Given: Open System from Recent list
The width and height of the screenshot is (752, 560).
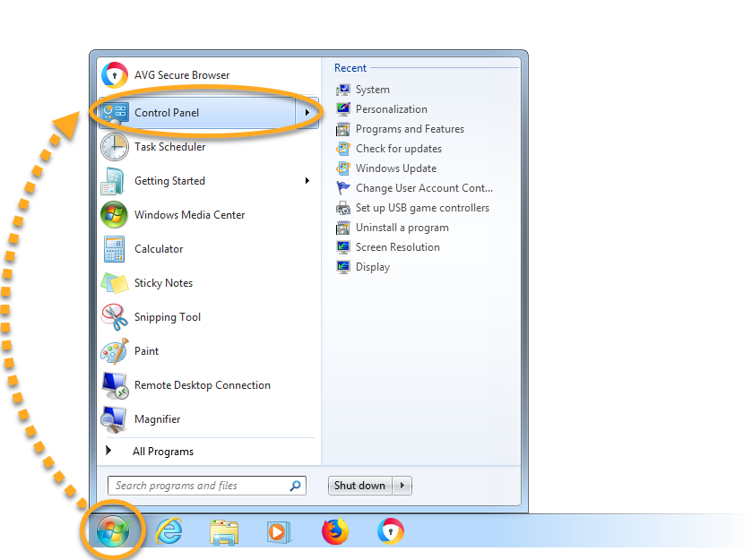Looking at the screenshot, I should point(373,90).
